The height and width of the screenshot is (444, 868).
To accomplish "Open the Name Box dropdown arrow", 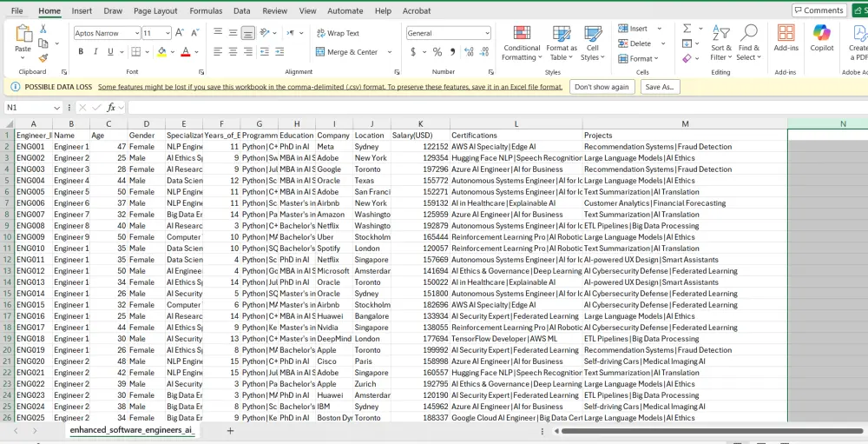I will click(56, 108).
